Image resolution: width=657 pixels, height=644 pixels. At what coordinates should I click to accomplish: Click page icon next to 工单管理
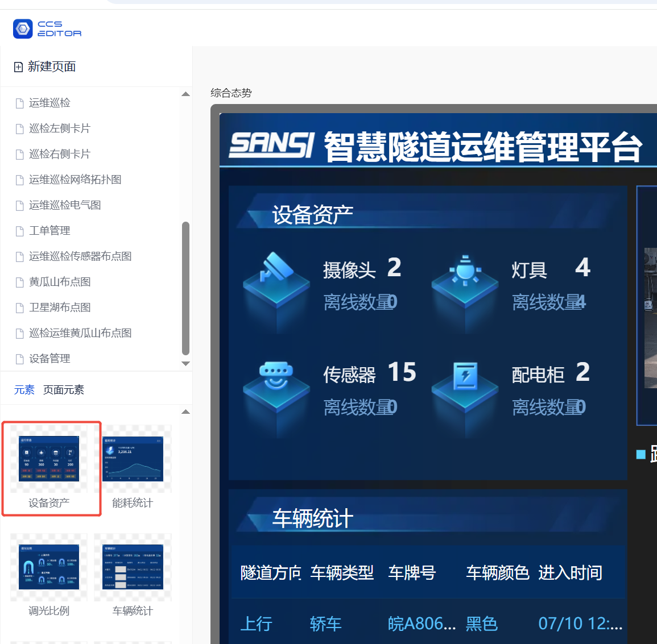tap(20, 231)
